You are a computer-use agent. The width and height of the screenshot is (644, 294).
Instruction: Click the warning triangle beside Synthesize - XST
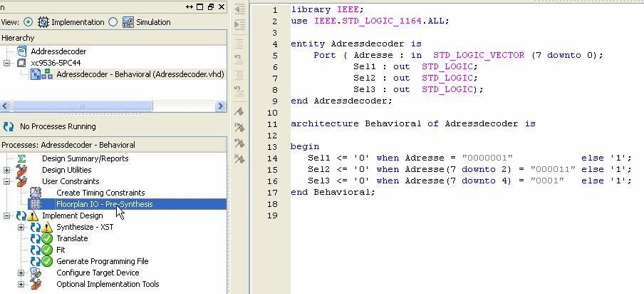47,227
